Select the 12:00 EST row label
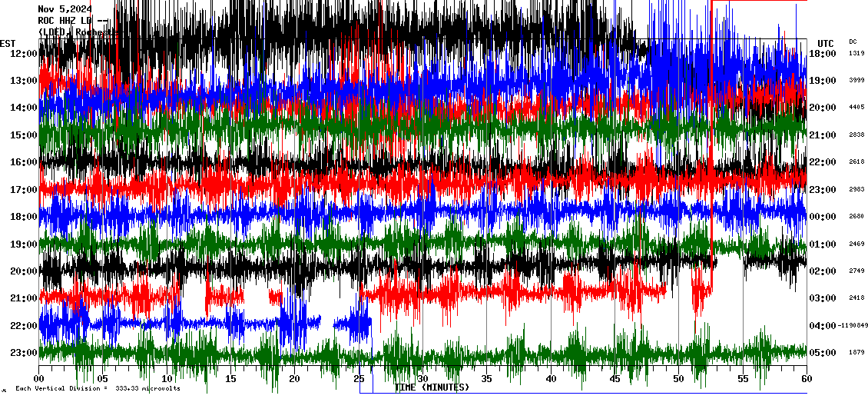The width and height of the screenshot is (868, 399). click(x=24, y=53)
